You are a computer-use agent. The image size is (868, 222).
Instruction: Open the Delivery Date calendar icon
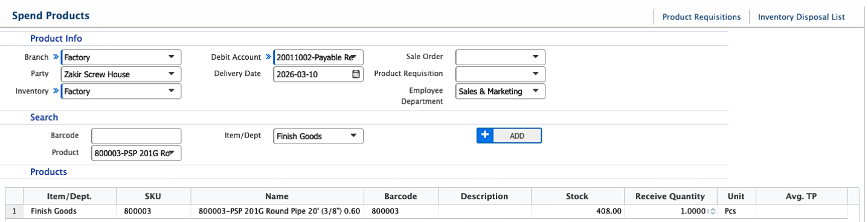click(356, 74)
